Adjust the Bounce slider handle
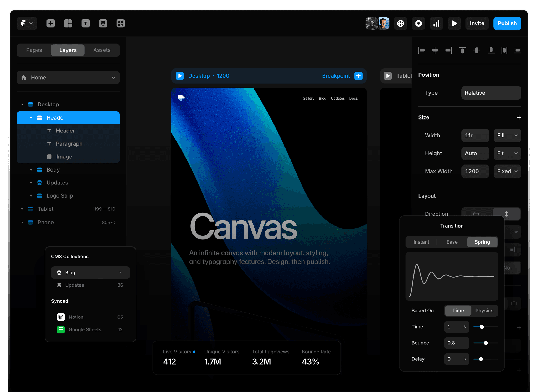The image size is (538, 392). tap(486, 343)
